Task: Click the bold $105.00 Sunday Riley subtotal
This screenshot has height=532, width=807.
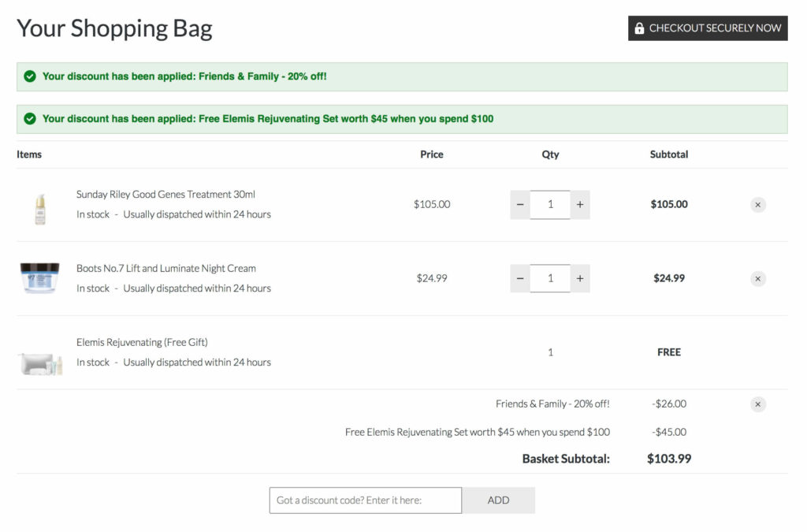Action: (x=669, y=204)
